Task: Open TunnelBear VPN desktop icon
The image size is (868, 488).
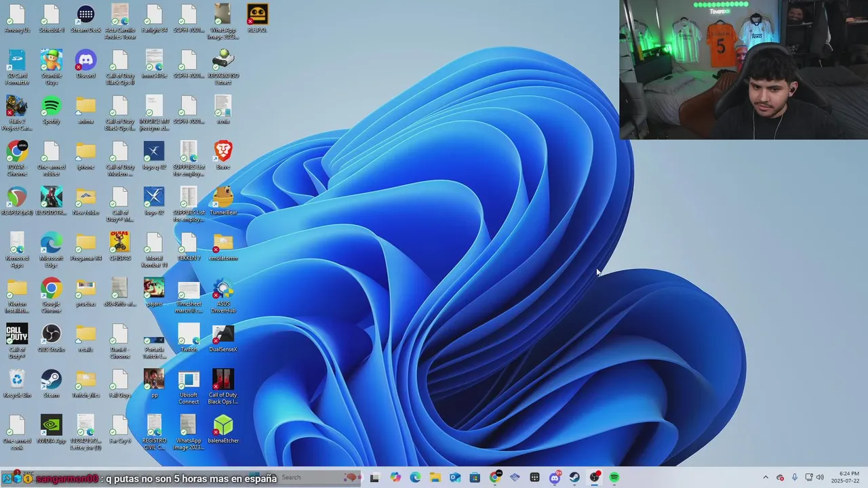Action: tap(223, 201)
